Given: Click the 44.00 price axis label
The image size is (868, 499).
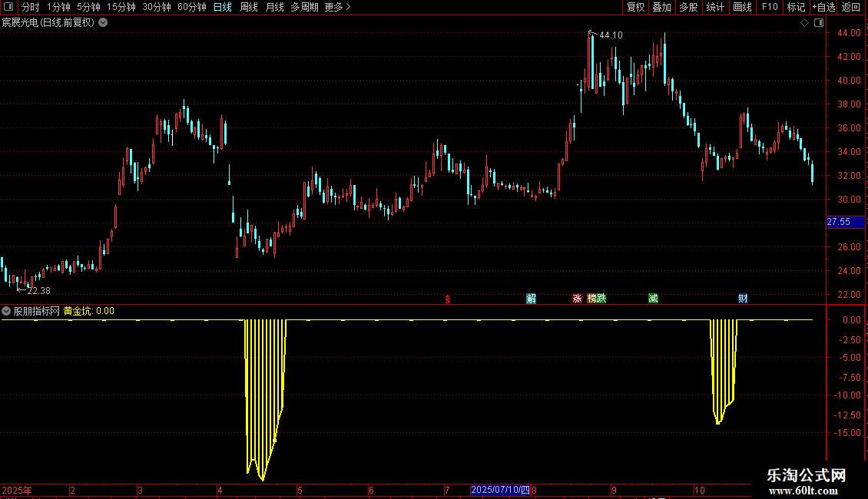Looking at the screenshot, I should tap(849, 33).
